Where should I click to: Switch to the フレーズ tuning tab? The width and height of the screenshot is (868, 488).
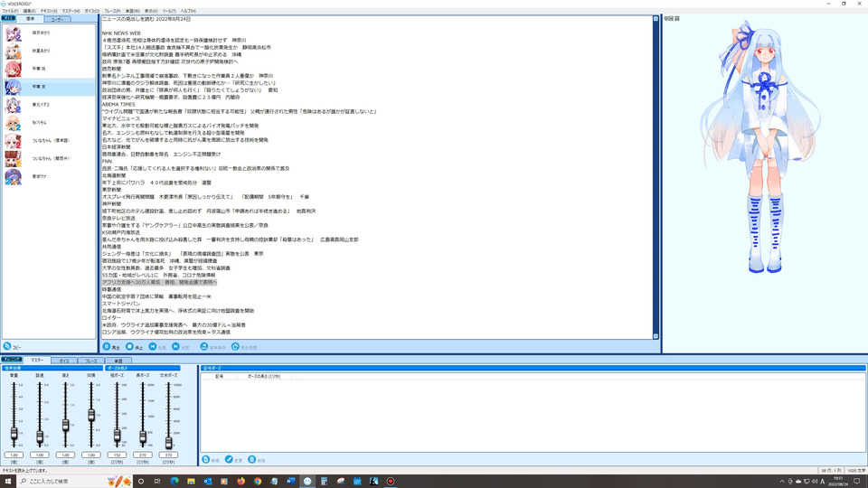point(90,361)
